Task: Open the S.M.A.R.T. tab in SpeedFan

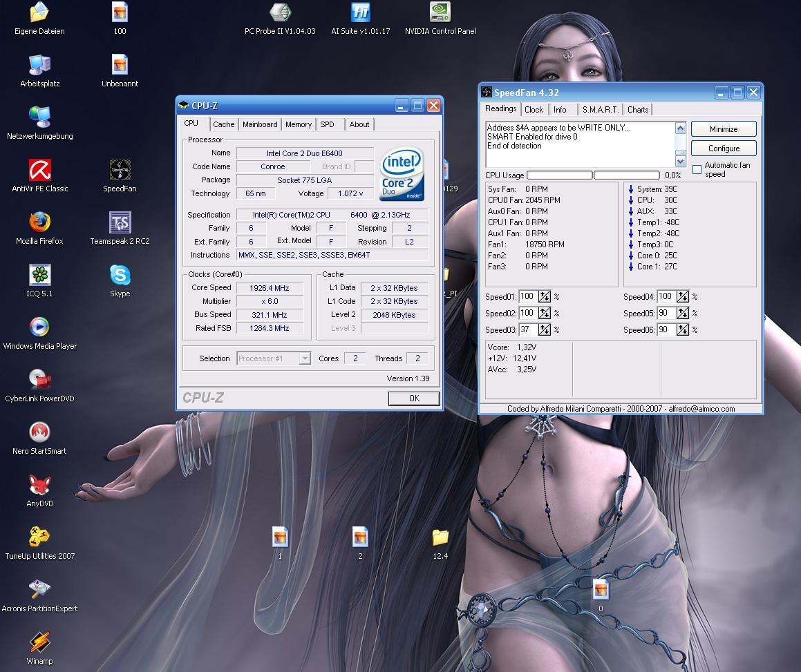Action: point(601,109)
